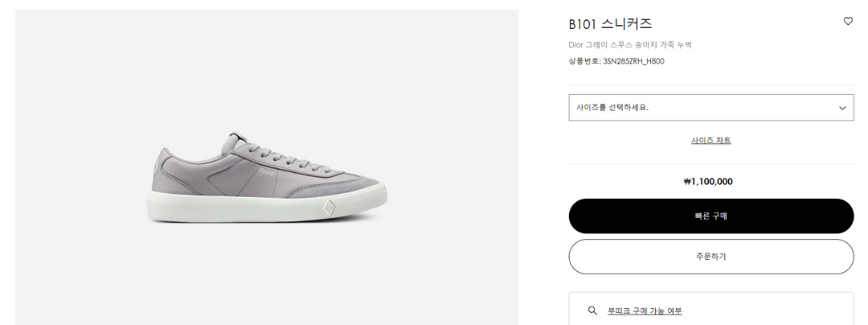Add sneaker to wishlist with heart icon
868x325 pixels.
(848, 22)
